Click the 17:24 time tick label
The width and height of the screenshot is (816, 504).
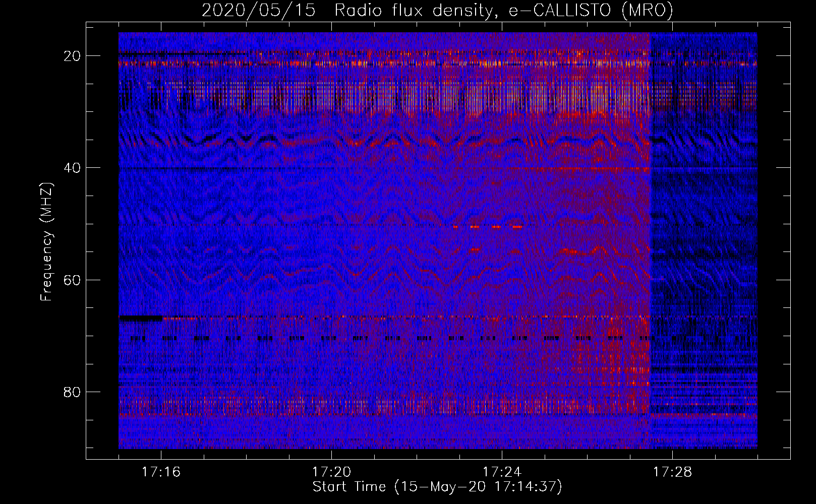pos(502,472)
